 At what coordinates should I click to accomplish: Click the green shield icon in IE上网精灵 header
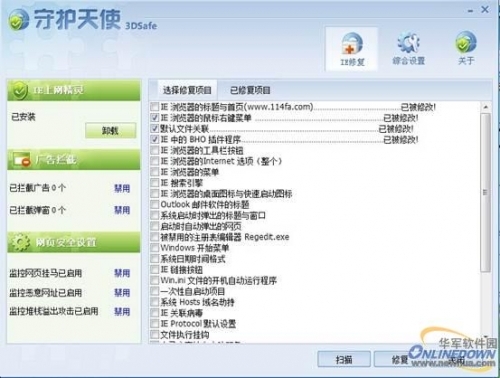click(x=19, y=90)
